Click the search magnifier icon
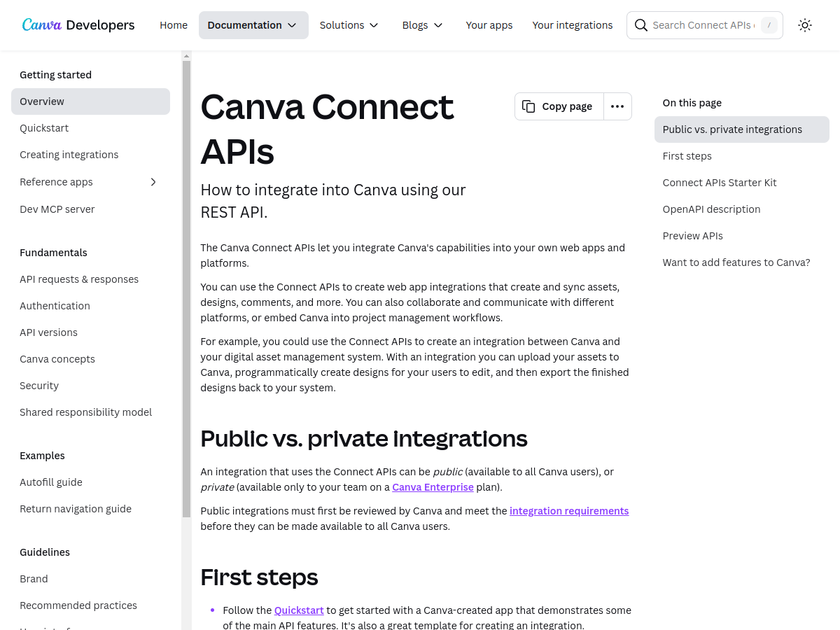The height and width of the screenshot is (630, 840). 640,24
